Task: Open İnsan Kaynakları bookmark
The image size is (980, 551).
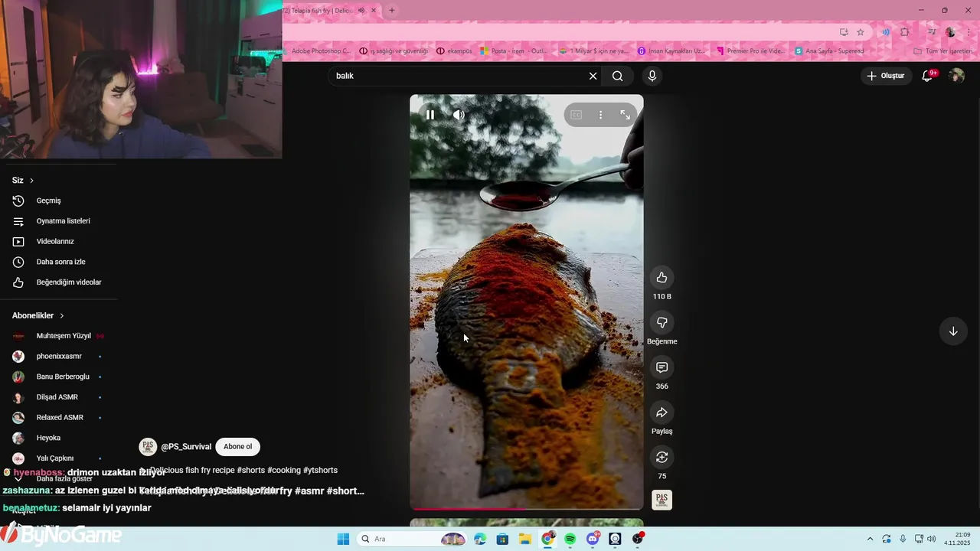Action: click(671, 51)
